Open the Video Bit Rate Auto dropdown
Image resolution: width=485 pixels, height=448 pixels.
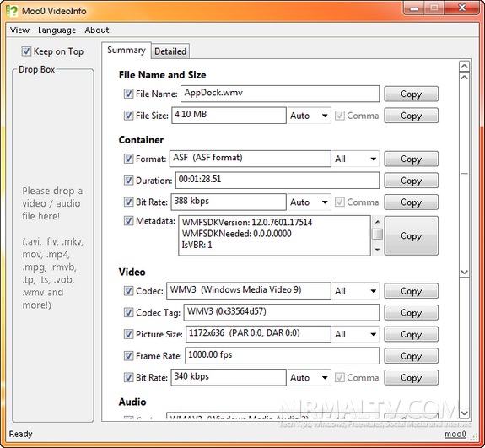coord(309,377)
